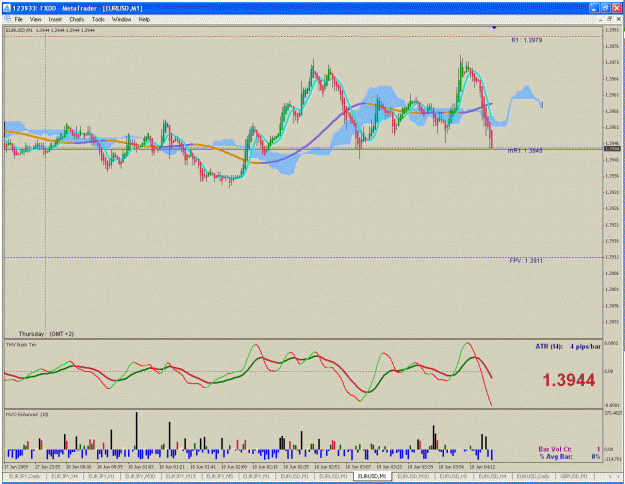Click the current price tag on price axis
This screenshot has height=484, width=625.
[x=612, y=148]
